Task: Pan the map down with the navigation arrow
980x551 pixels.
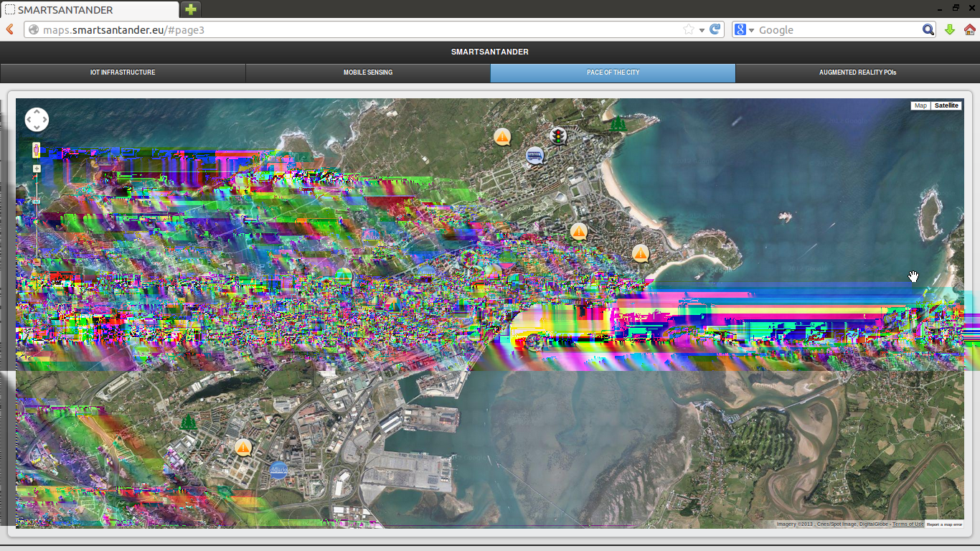Action: point(37,128)
